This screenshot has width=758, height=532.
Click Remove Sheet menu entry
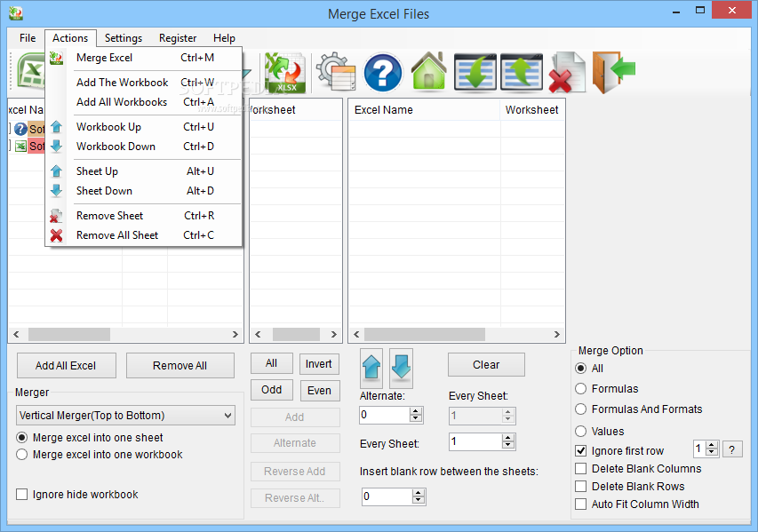tap(145, 216)
